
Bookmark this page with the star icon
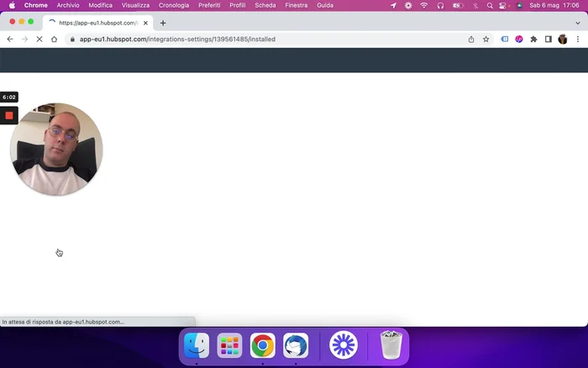(x=486, y=39)
